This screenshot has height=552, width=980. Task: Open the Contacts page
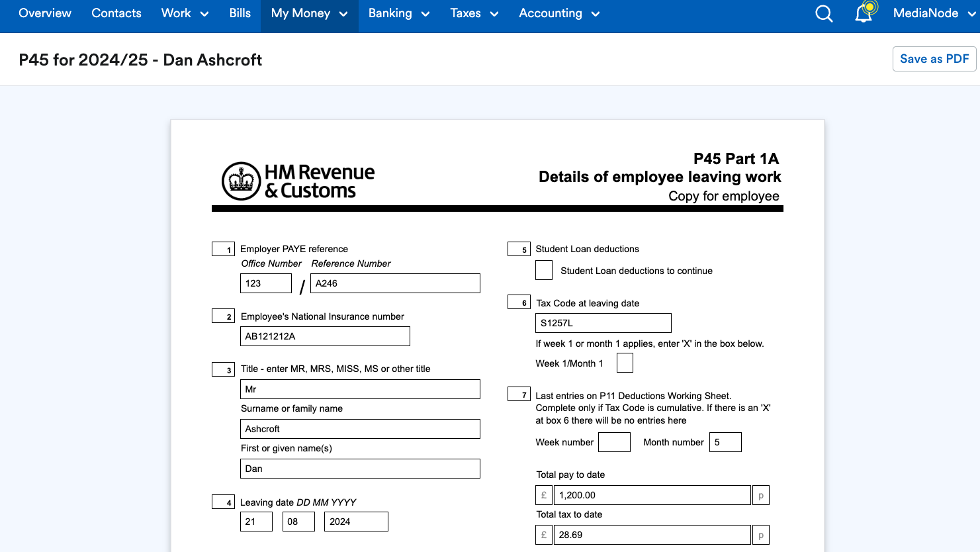coord(116,13)
